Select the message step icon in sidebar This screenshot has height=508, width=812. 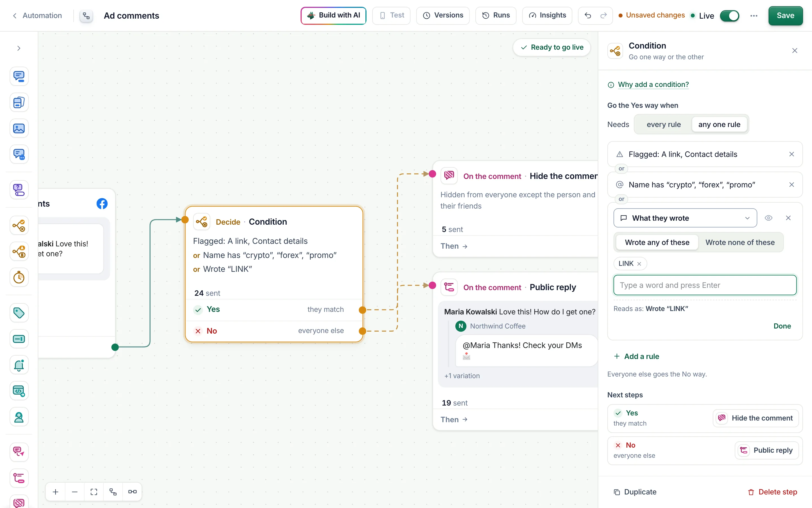[19, 76]
